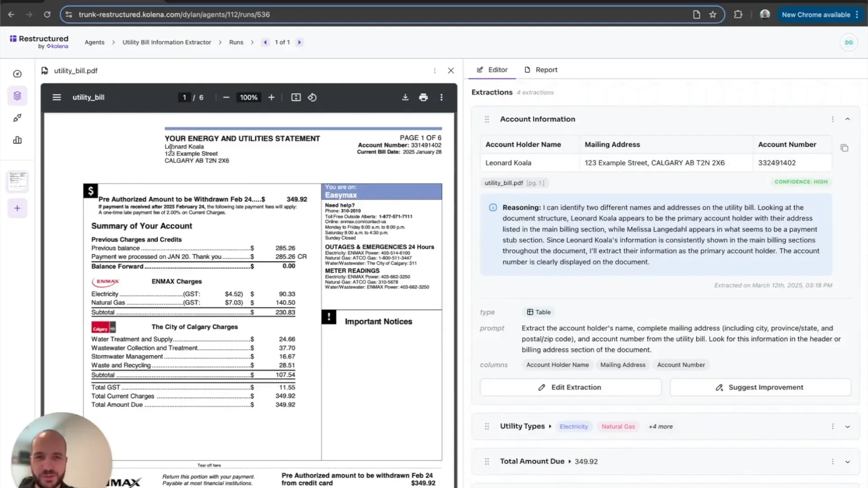The width and height of the screenshot is (868, 488).
Task: Expand the Total Amount Due section
Action: click(847, 461)
